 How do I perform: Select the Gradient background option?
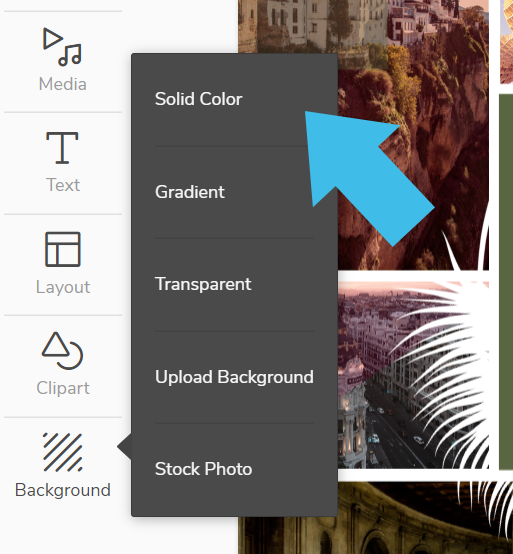(190, 192)
